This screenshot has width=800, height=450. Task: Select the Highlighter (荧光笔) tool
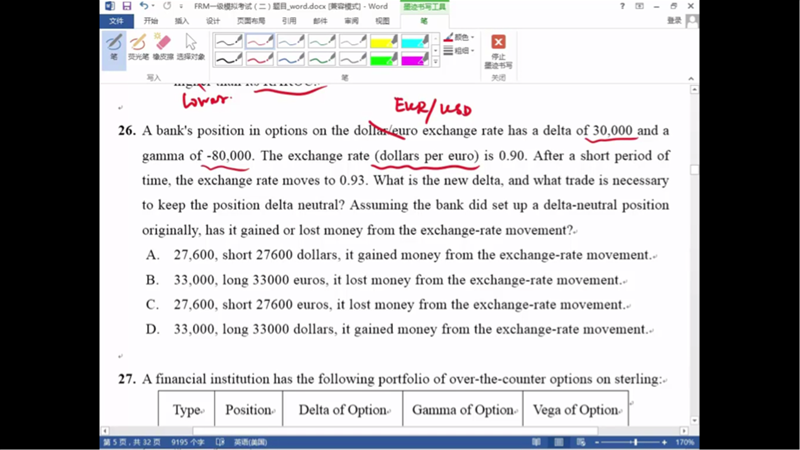138,47
